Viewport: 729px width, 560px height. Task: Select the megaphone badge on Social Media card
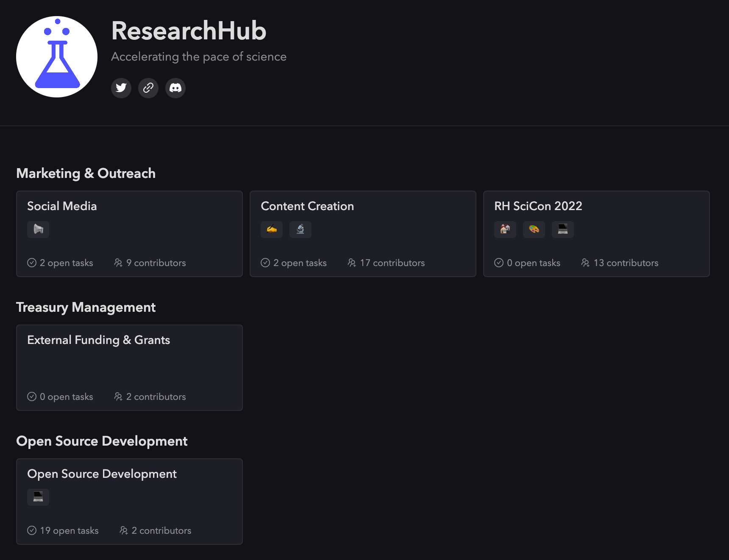click(38, 229)
